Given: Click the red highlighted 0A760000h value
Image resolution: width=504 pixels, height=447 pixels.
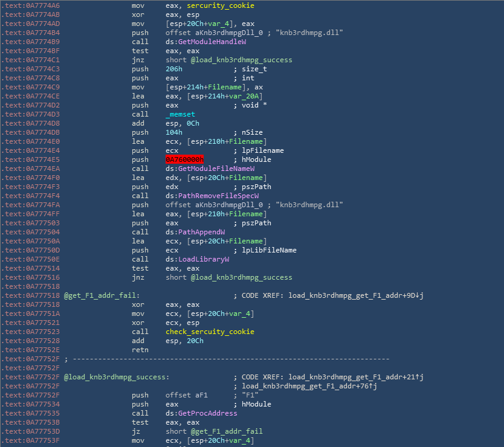Looking at the screenshot, I should [184, 159].
